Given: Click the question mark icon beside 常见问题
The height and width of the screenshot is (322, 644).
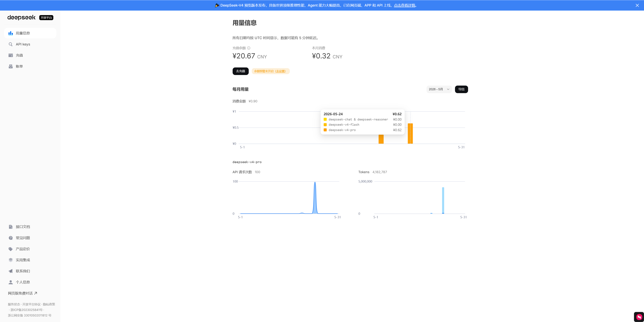Looking at the screenshot, I should pos(11,238).
